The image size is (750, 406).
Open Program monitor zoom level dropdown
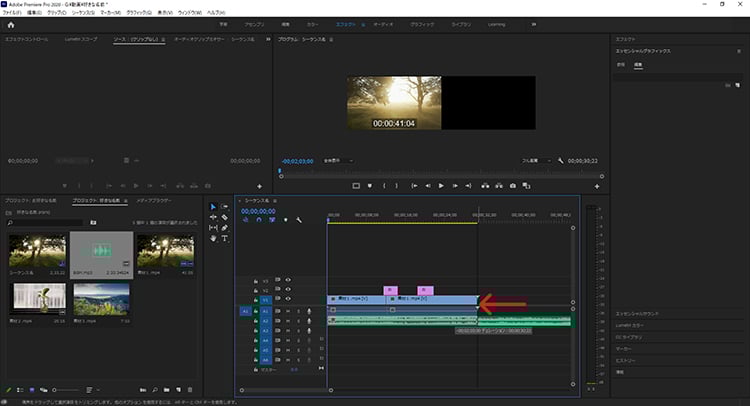click(338, 161)
